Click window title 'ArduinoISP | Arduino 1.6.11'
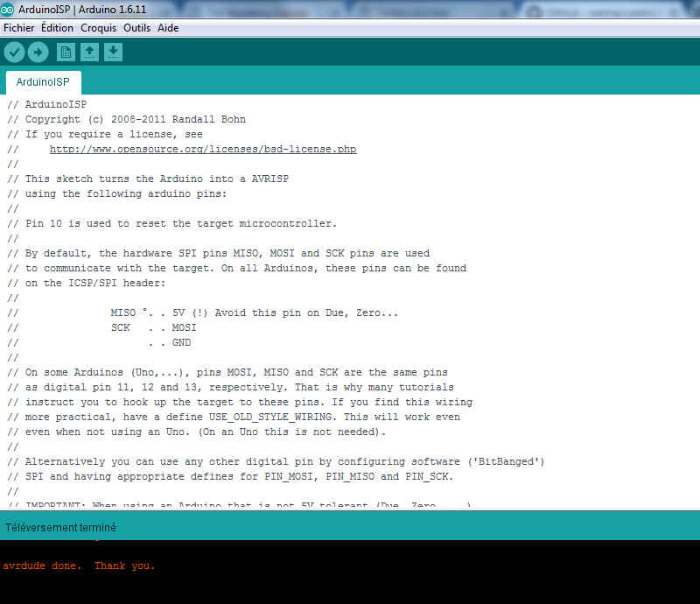700x604 pixels. [82, 10]
